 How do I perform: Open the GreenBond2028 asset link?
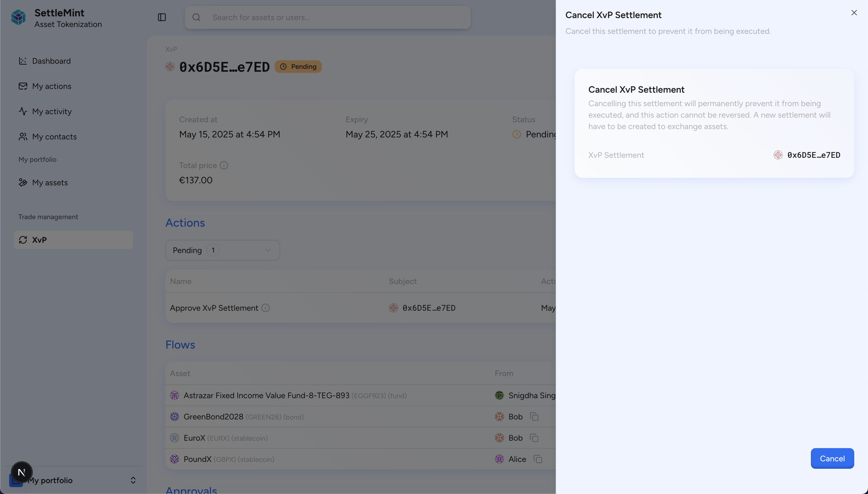pos(213,417)
